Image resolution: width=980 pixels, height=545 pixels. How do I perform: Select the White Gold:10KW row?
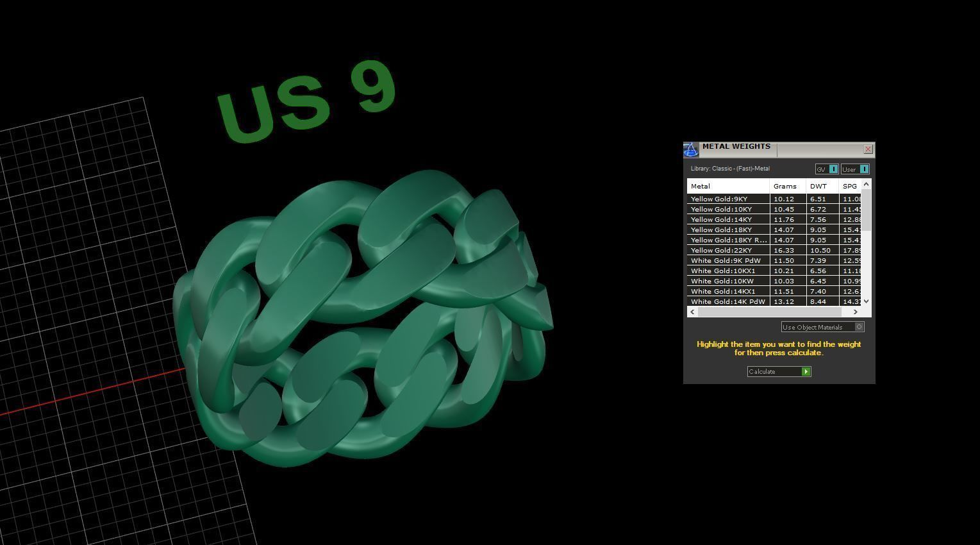(x=774, y=281)
